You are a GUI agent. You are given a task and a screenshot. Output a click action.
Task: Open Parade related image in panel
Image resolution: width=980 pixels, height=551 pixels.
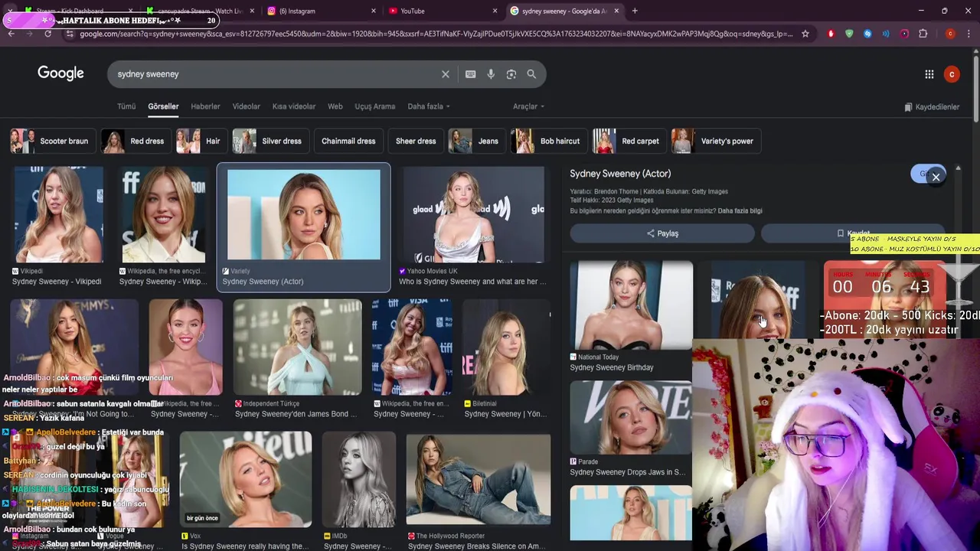pyautogui.click(x=631, y=418)
